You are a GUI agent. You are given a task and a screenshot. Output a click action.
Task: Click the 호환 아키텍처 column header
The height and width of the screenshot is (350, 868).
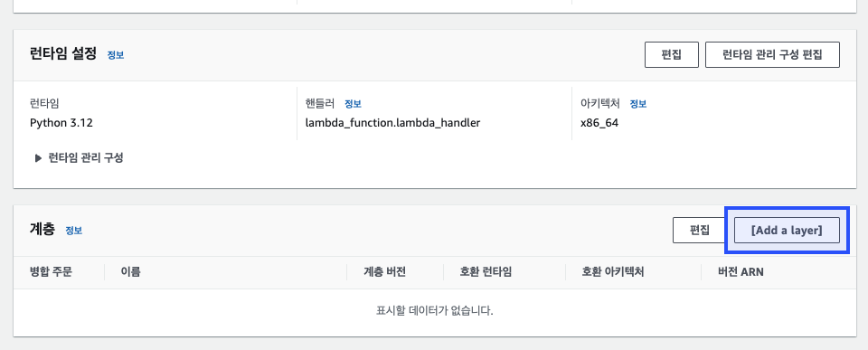pyautogui.click(x=613, y=272)
